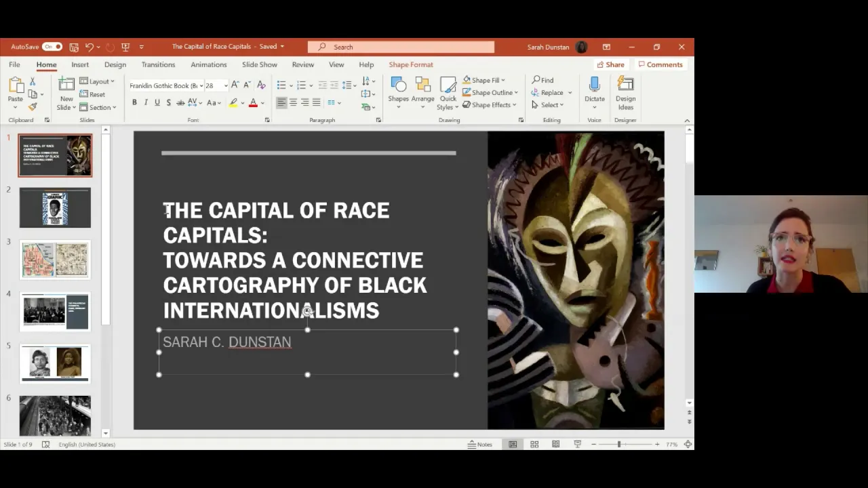Screen dimensions: 868x488
Task: Click the Share button
Action: [x=610, y=64]
